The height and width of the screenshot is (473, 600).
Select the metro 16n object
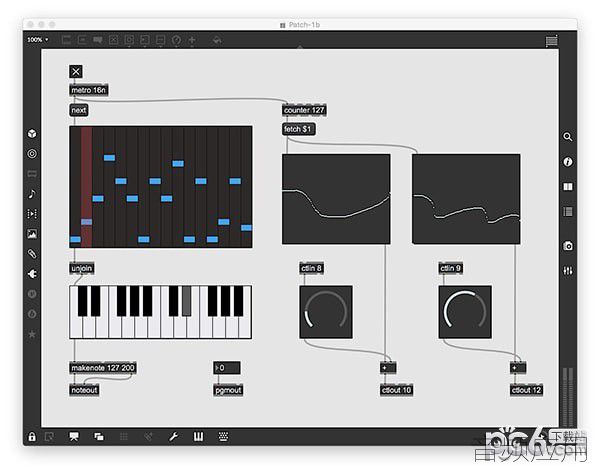tap(88, 90)
